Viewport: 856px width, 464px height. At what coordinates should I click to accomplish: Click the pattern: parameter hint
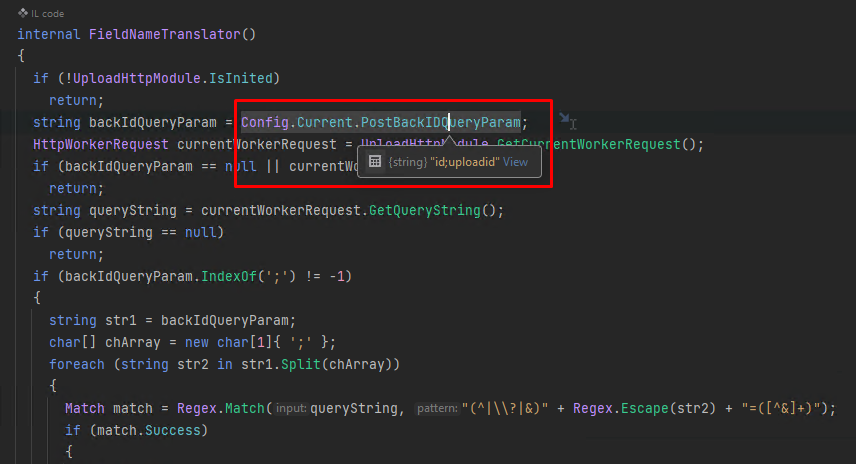(437, 409)
